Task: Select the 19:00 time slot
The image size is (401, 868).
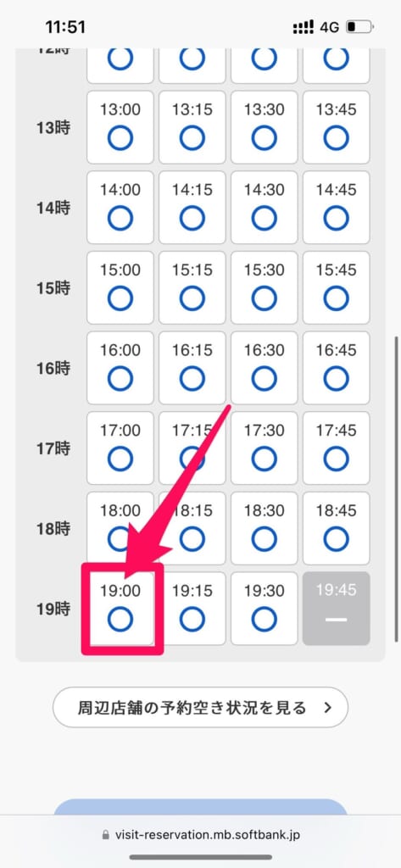Action: pyautogui.click(x=120, y=609)
